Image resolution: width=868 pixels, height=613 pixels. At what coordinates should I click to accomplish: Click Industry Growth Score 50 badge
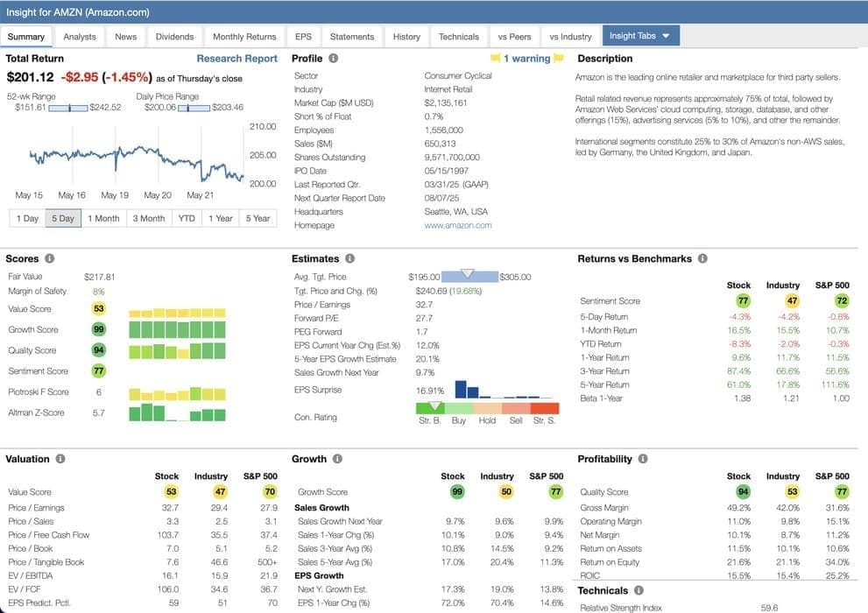coord(506,492)
